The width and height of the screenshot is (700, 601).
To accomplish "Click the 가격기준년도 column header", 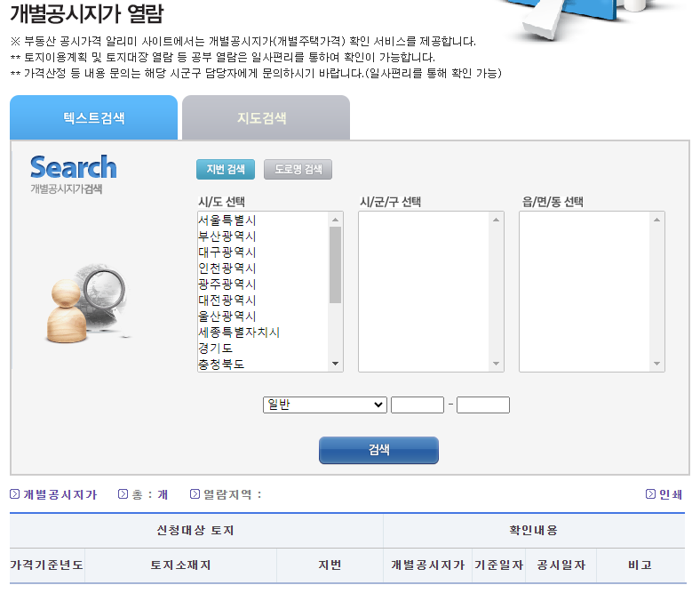I will (46, 565).
